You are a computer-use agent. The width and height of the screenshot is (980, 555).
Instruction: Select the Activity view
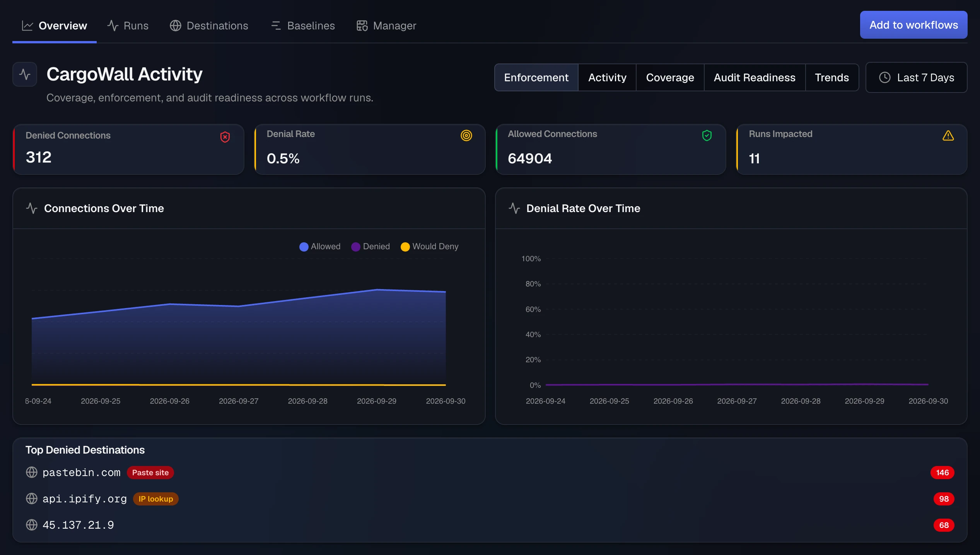coord(607,77)
